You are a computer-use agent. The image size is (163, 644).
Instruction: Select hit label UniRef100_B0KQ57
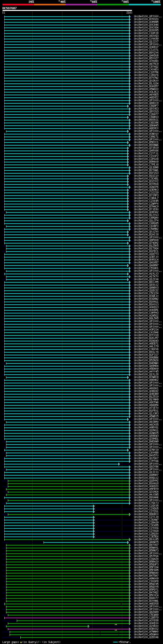point(146,86)
